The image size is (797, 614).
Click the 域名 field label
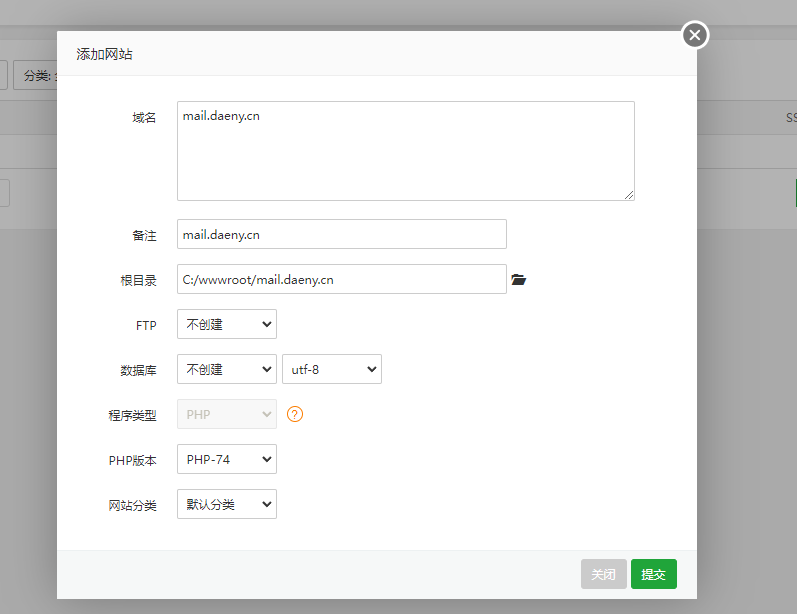pyautogui.click(x=144, y=117)
